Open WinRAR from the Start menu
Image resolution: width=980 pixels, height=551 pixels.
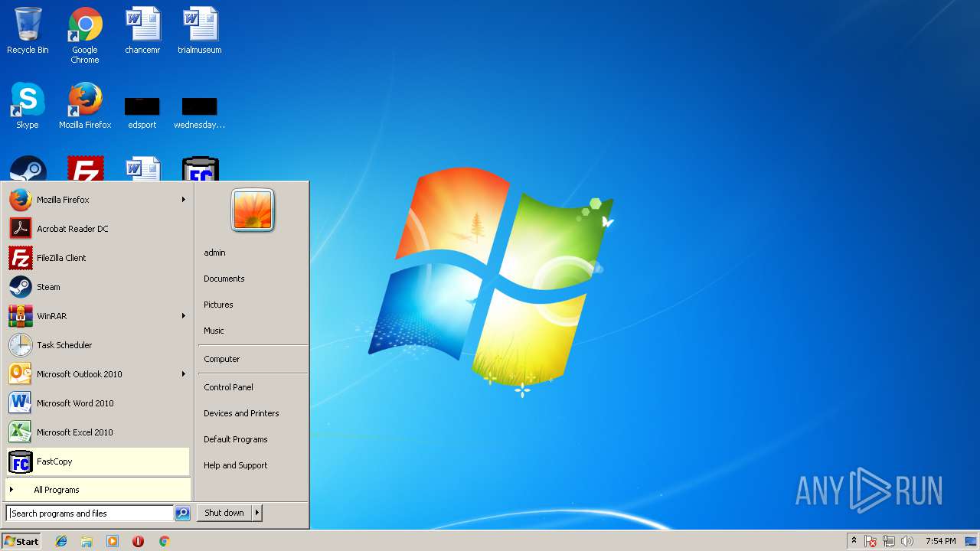(x=97, y=316)
